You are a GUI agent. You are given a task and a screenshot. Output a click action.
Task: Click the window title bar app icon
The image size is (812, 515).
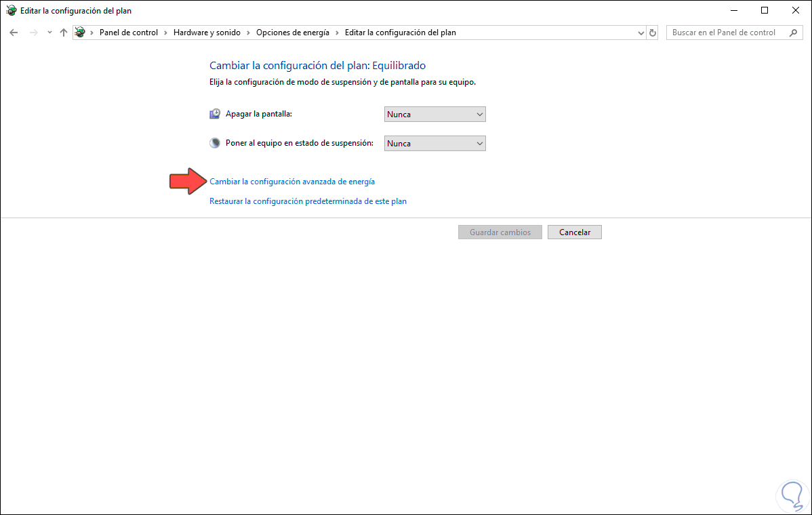11,10
